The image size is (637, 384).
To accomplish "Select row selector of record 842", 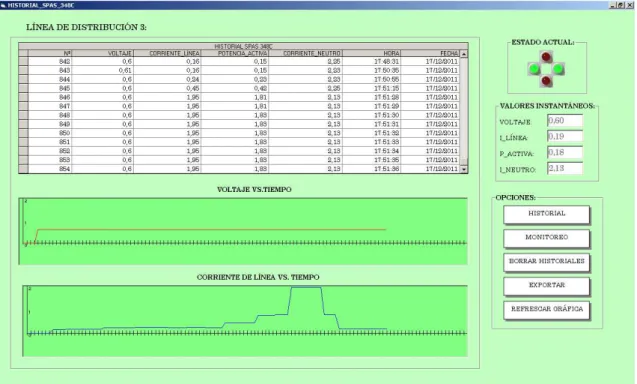I will [24, 61].
